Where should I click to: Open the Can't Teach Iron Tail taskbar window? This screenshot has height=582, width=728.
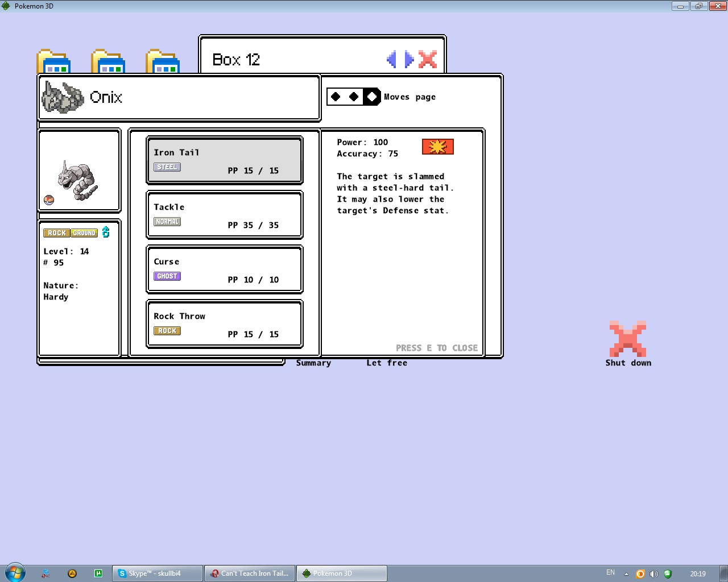[250, 573]
